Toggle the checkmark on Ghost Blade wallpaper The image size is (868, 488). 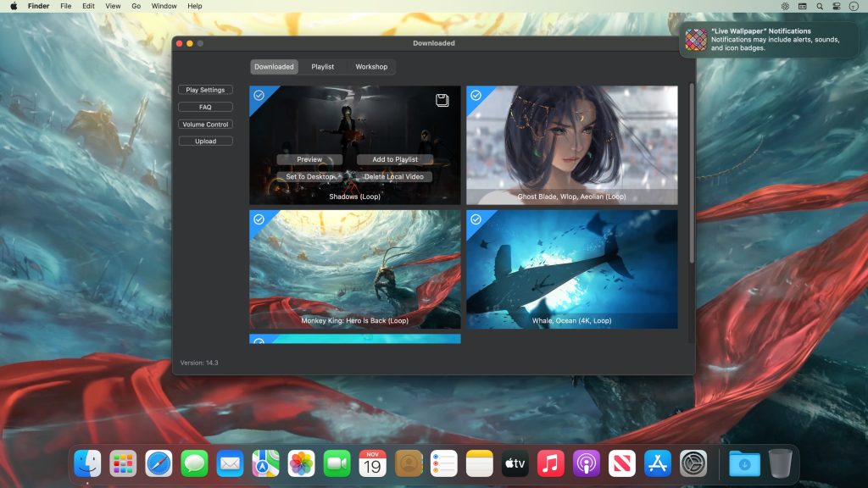476,96
